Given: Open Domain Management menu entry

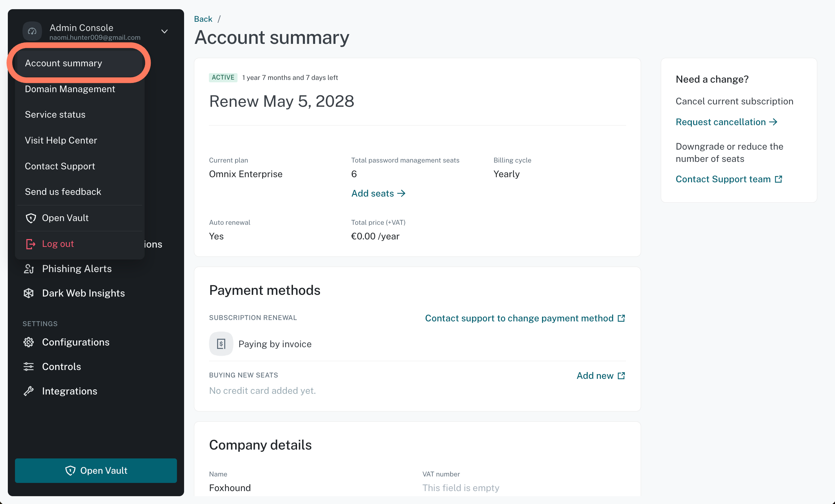Looking at the screenshot, I should [80, 89].
